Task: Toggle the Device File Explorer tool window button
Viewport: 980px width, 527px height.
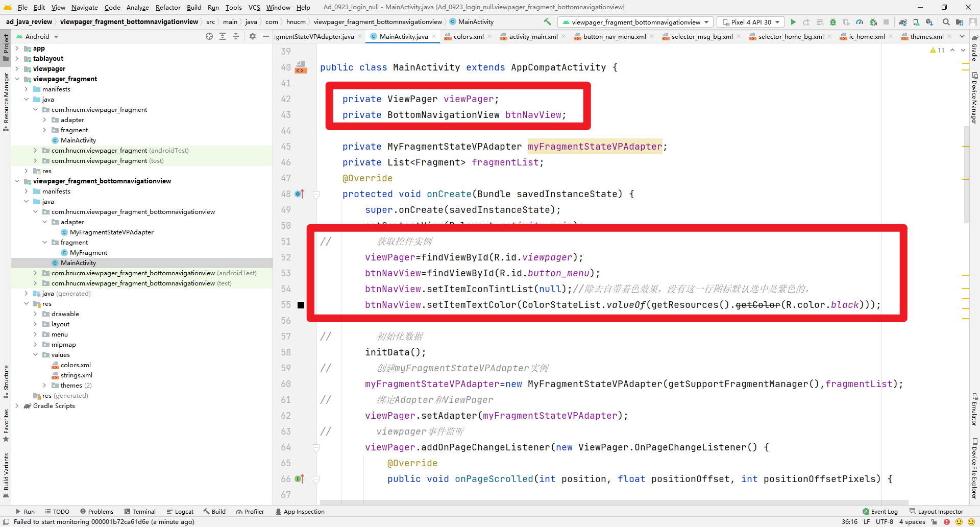Action: tap(974, 468)
